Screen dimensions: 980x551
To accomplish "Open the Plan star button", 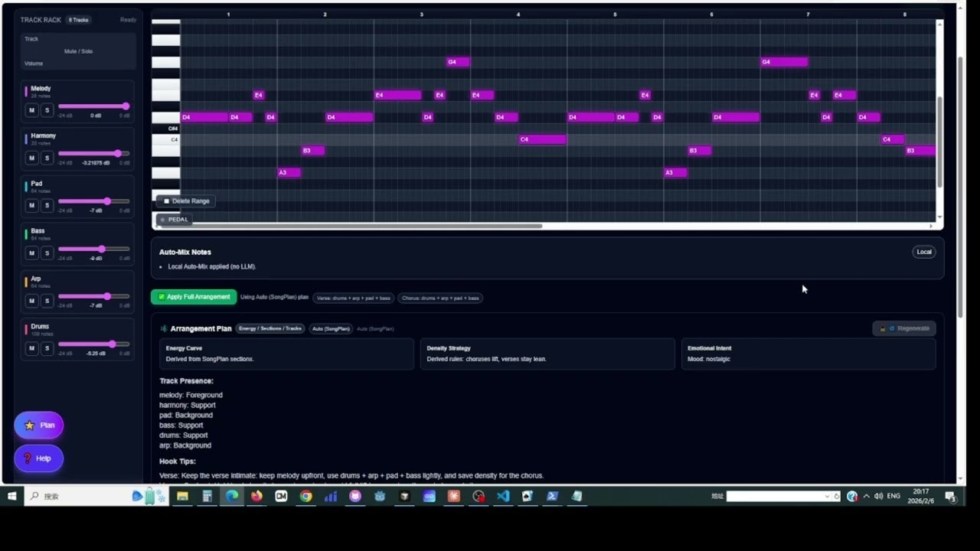I will (x=38, y=425).
